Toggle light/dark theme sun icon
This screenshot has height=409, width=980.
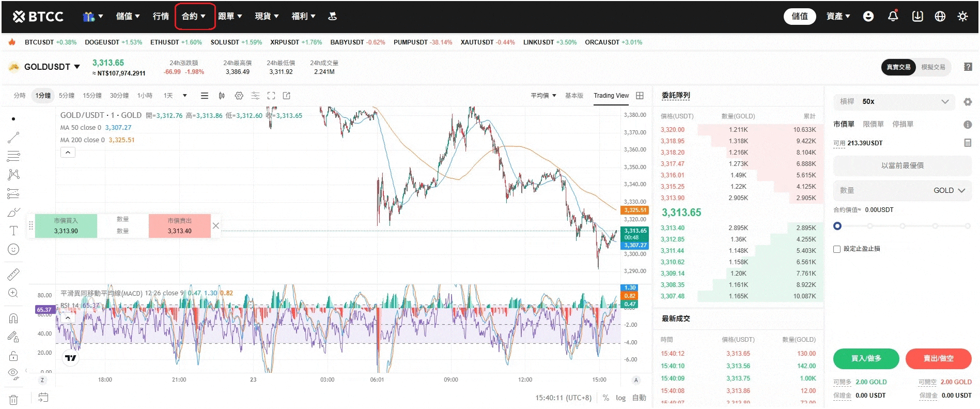[962, 17]
